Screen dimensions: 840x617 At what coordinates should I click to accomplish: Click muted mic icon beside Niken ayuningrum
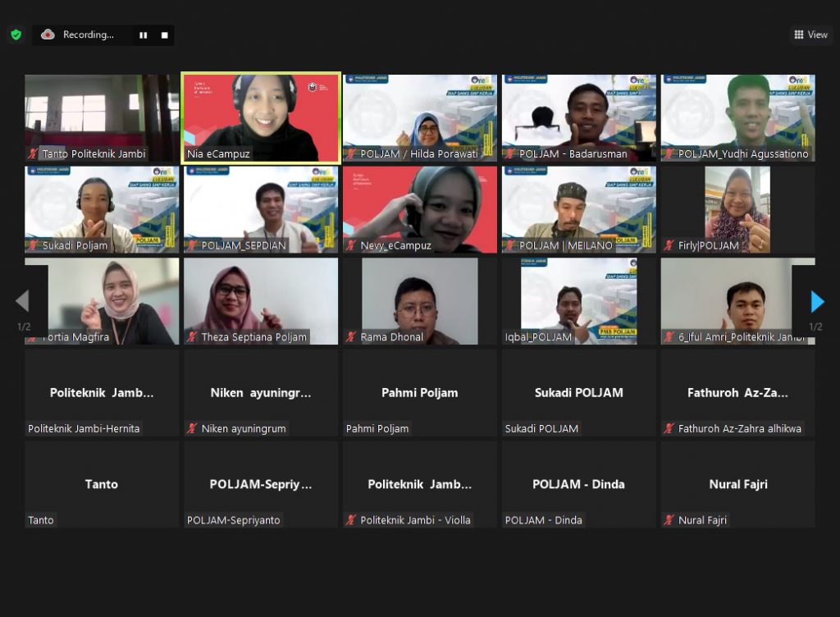[192, 428]
